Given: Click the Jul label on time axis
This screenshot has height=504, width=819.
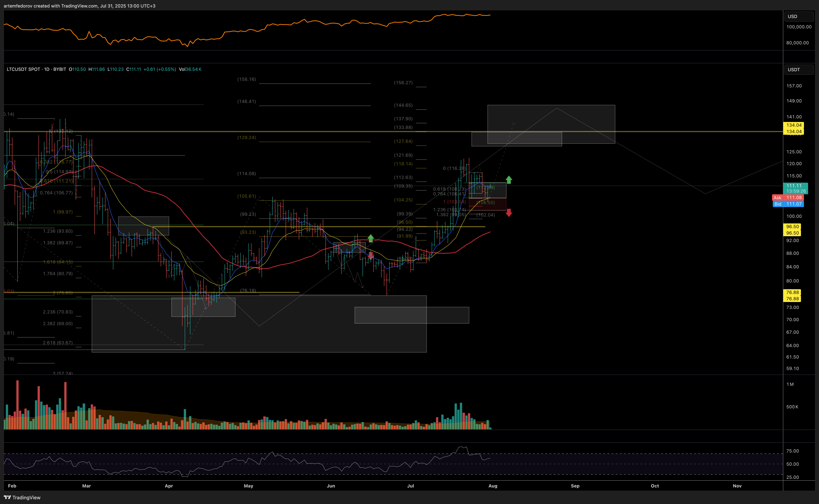Looking at the screenshot, I should pyautogui.click(x=410, y=486).
